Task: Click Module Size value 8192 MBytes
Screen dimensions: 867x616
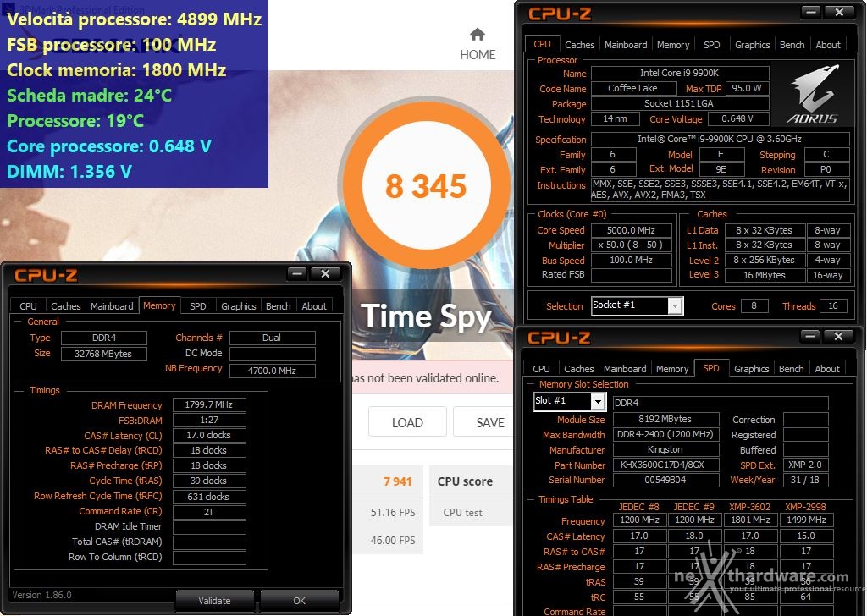Action: tap(665, 420)
